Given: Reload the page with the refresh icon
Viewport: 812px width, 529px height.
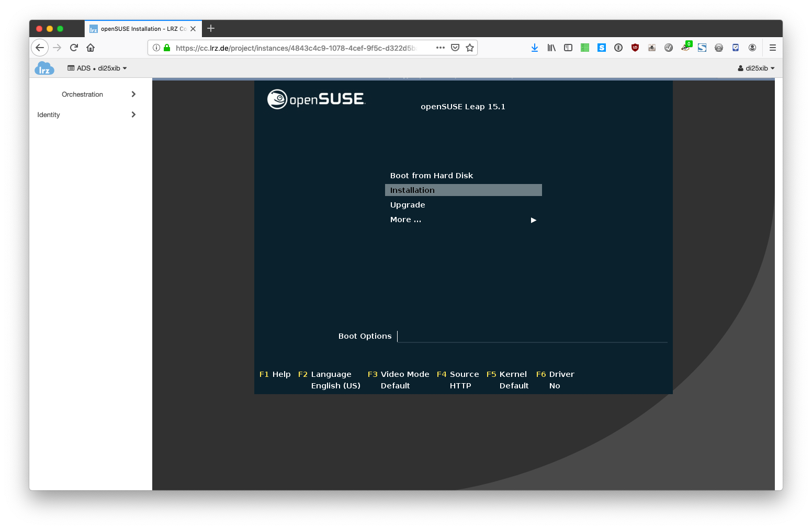Looking at the screenshot, I should pos(74,48).
